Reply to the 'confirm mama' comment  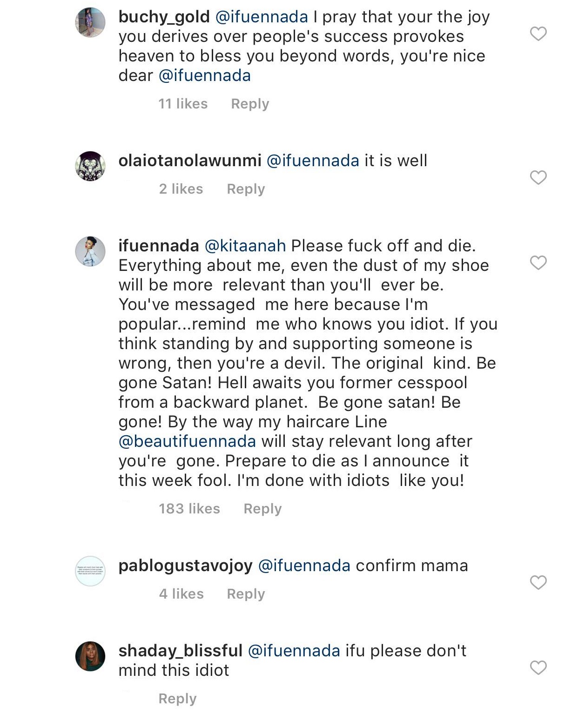[x=246, y=594]
